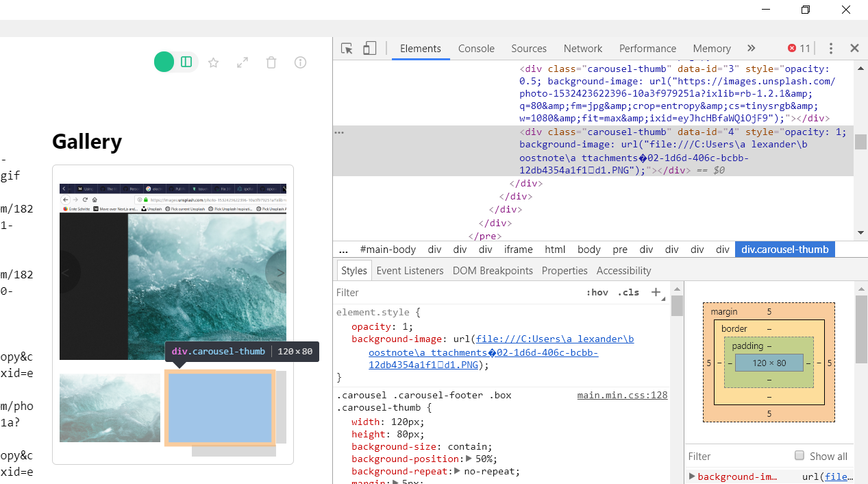Select iframe in the breadcrumb trail
868x484 pixels.
click(x=518, y=250)
